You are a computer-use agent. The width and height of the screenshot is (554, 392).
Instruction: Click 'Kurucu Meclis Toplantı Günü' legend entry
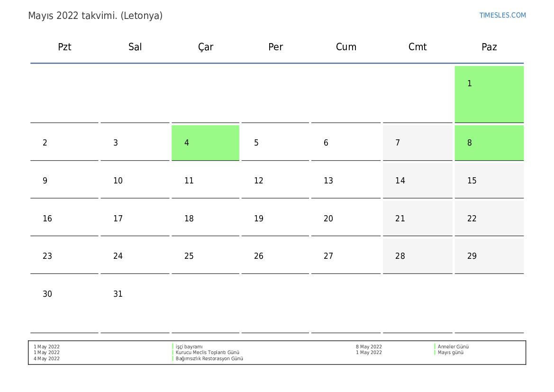click(207, 353)
